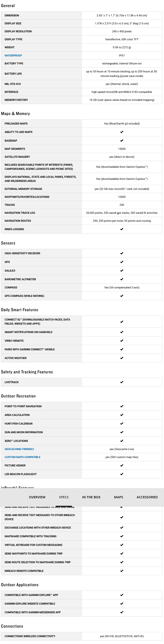Go to the Maps tab

coord(118,497)
